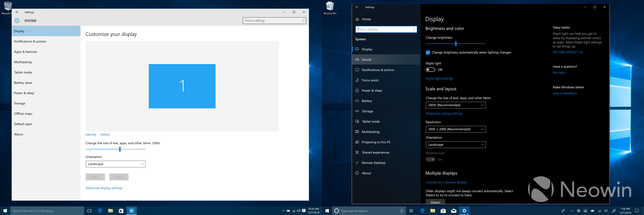644x215 pixels.
Task: Open Microsoft Edge from left taskbar
Action: tap(100, 211)
